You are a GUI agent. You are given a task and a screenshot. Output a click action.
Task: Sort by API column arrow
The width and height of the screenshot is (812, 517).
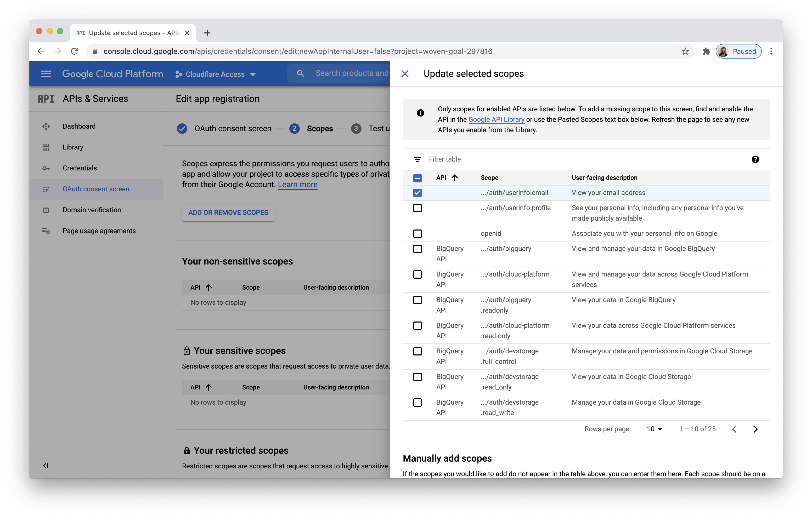455,178
